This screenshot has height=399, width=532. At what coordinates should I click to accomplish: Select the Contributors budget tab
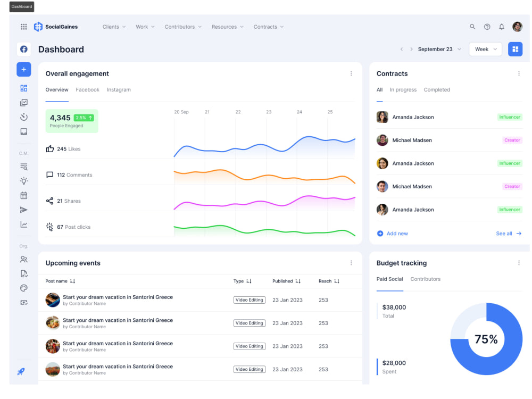pyautogui.click(x=426, y=279)
